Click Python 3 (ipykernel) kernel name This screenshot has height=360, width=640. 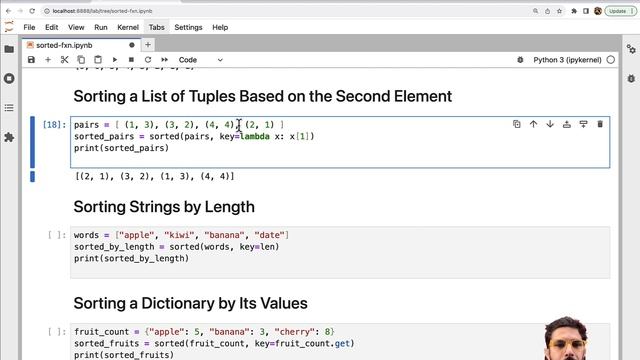567,60
